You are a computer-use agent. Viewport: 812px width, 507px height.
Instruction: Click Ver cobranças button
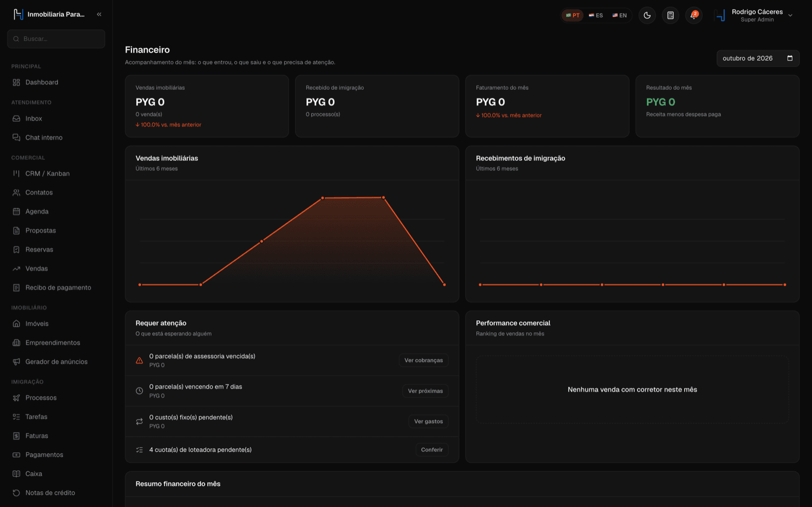(424, 360)
